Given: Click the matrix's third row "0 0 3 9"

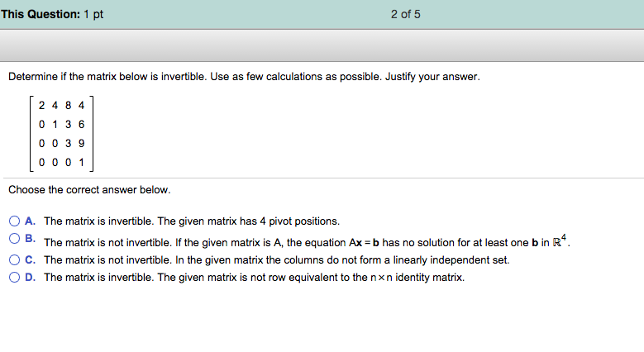Looking at the screenshot, I should click(62, 144).
